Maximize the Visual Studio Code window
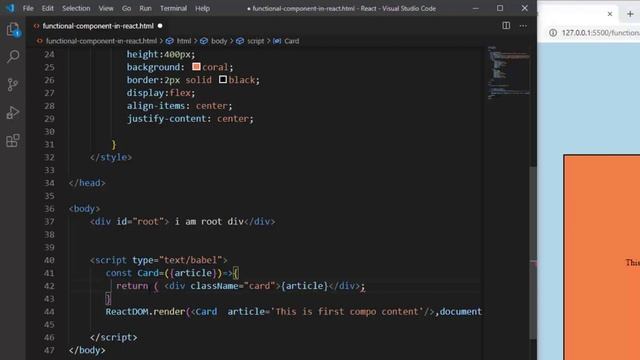The height and width of the screenshot is (360, 640). pyautogui.click(x=500, y=8)
